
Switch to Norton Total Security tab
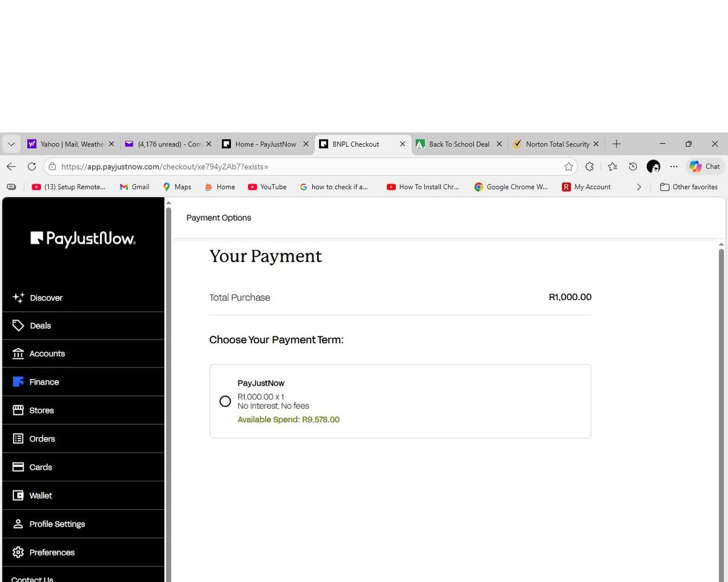(556, 144)
